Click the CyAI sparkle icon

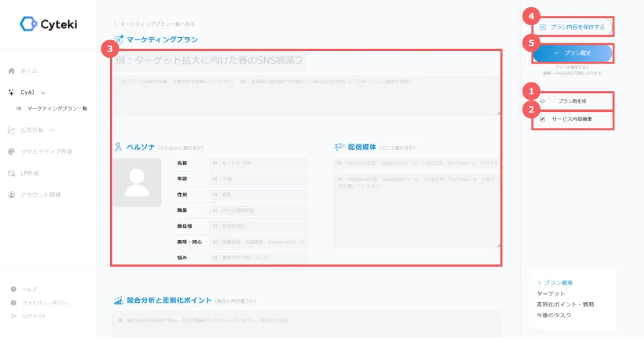[x=11, y=93]
